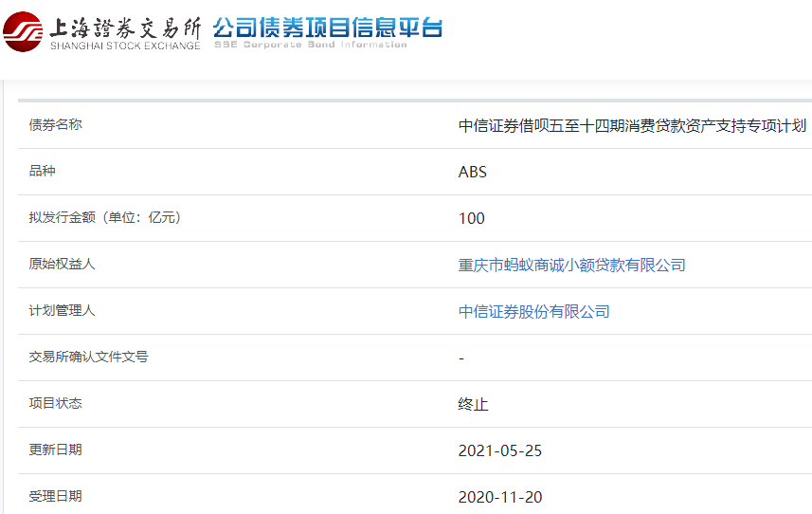
Task: Click the 计划管理人 row label
Action: [63, 311]
